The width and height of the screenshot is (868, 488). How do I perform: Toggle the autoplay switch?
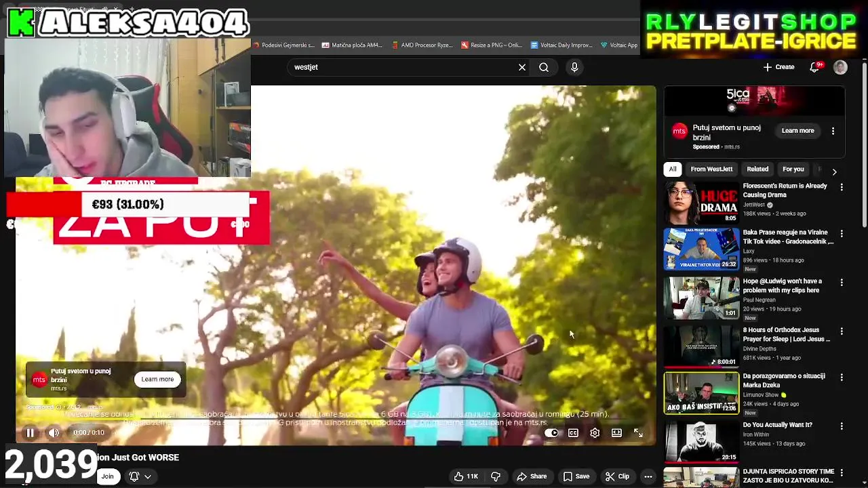coord(551,432)
